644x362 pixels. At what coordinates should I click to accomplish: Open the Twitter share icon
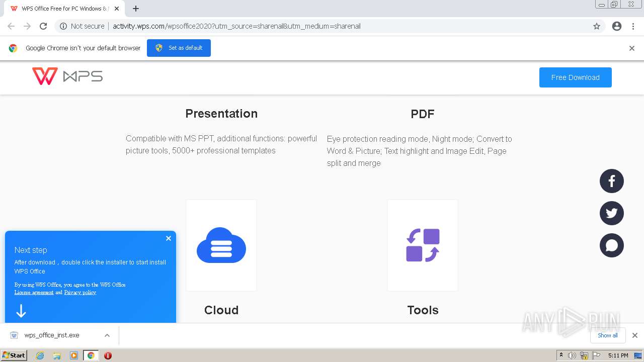(x=612, y=213)
